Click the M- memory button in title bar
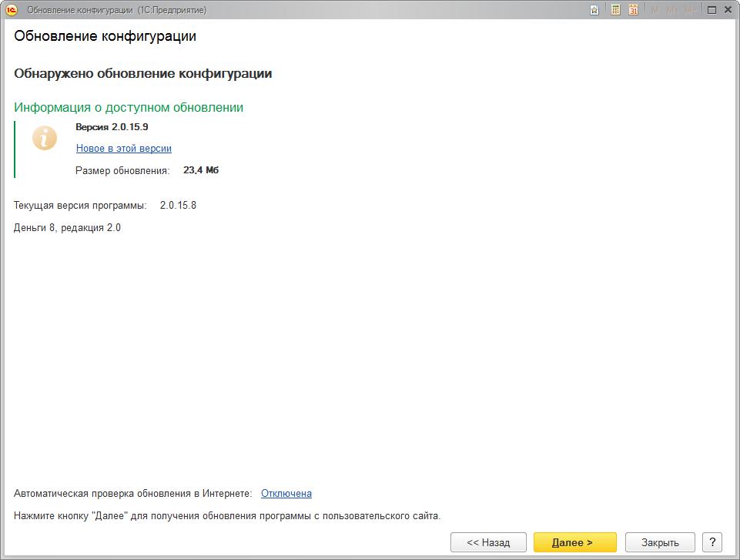The width and height of the screenshot is (740, 560). point(690,10)
